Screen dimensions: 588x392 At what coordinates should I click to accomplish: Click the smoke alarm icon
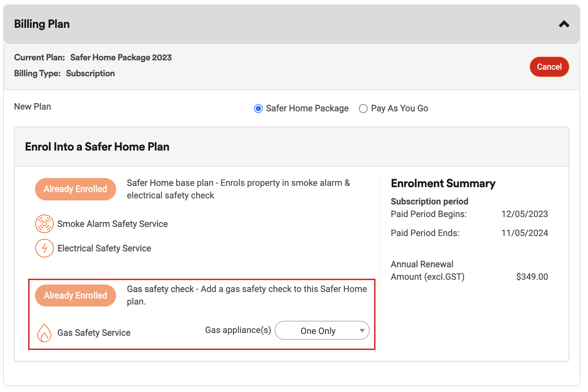pyautogui.click(x=44, y=224)
